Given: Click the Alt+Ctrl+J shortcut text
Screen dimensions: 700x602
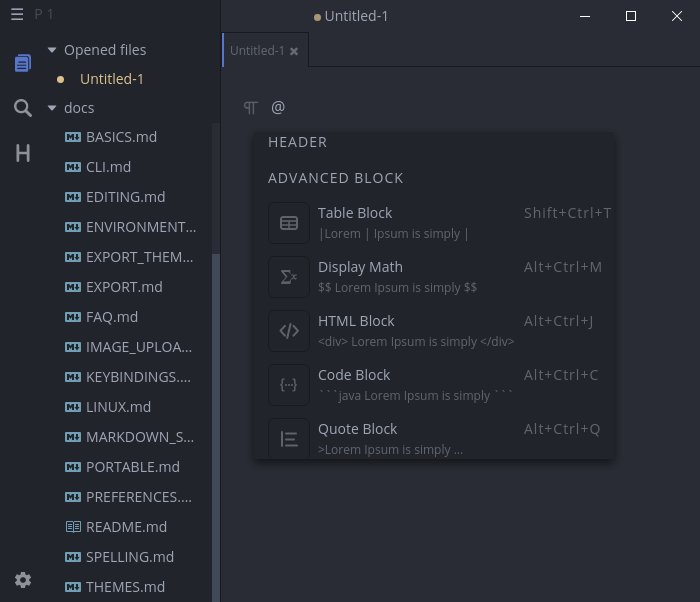Looking at the screenshot, I should 558,322.
